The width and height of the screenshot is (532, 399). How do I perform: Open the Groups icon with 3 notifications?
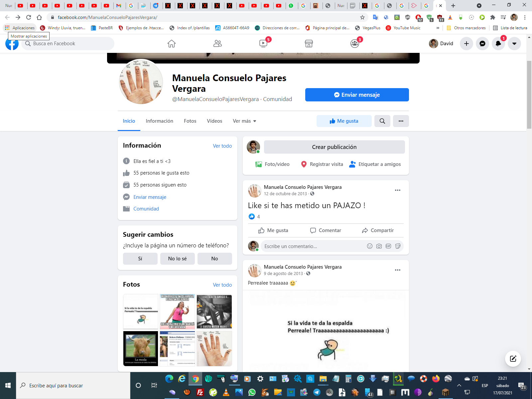pyautogui.click(x=355, y=44)
